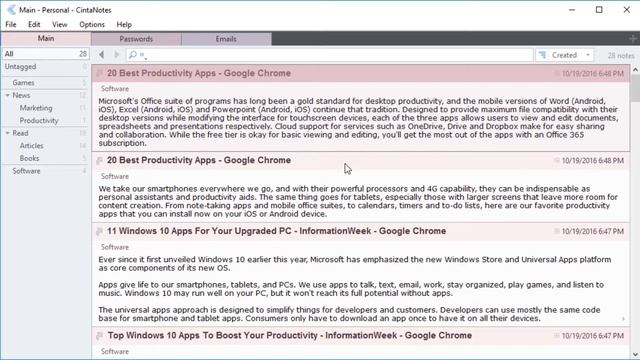The image size is (640, 360).
Task: Click note icon of first 20 Best Productivity Apps note
Action: click(99, 74)
